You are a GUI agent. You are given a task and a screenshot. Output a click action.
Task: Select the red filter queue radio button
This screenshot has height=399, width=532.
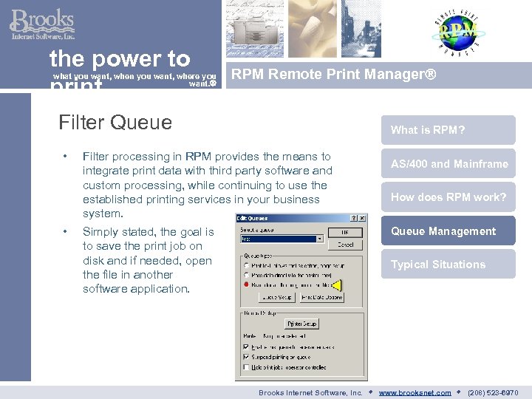click(247, 284)
